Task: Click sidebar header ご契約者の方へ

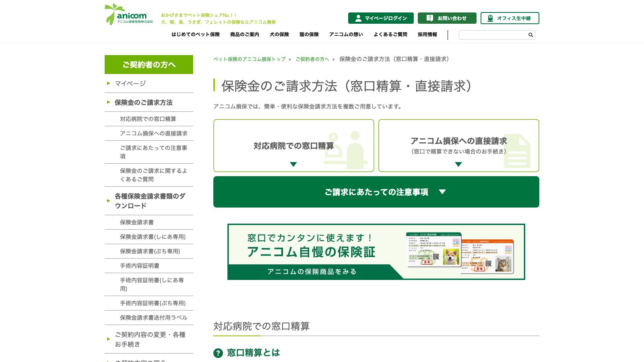Action: click(x=149, y=64)
